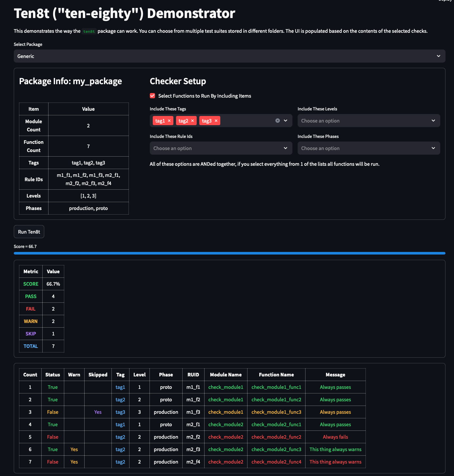454x476 pixels.
Task: Click the Module Name column header
Action: pyautogui.click(x=226, y=375)
